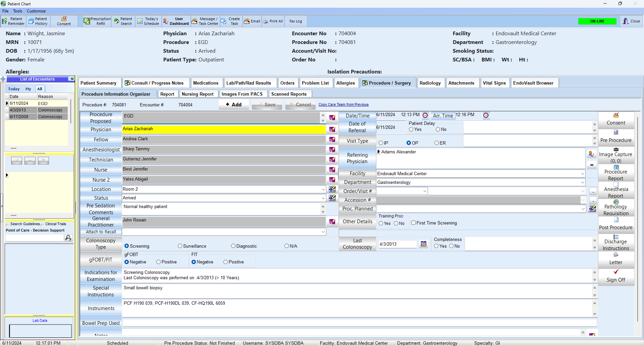Expand the Attach to Recall dropdown
Viewport: 644px width, 346px height.
[323, 232]
